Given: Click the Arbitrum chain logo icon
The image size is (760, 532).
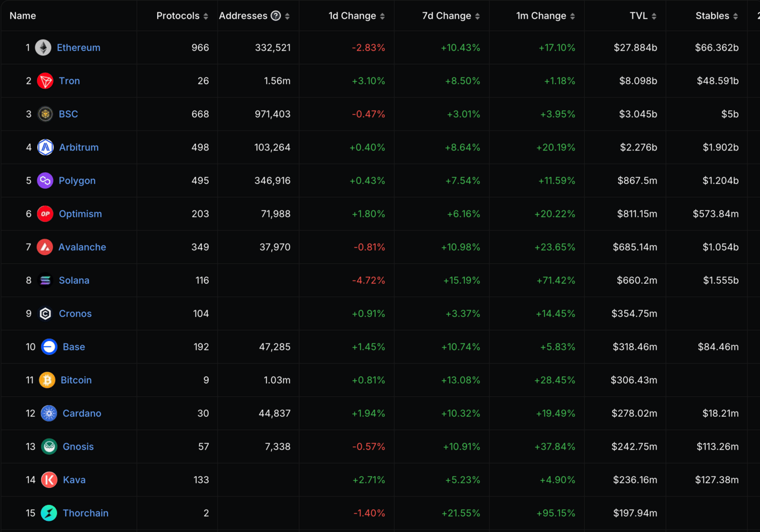Looking at the screenshot, I should point(45,148).
